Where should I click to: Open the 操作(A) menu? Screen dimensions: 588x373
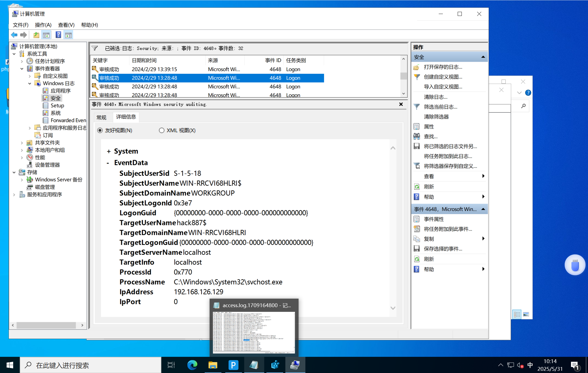[x=43, y=25]
